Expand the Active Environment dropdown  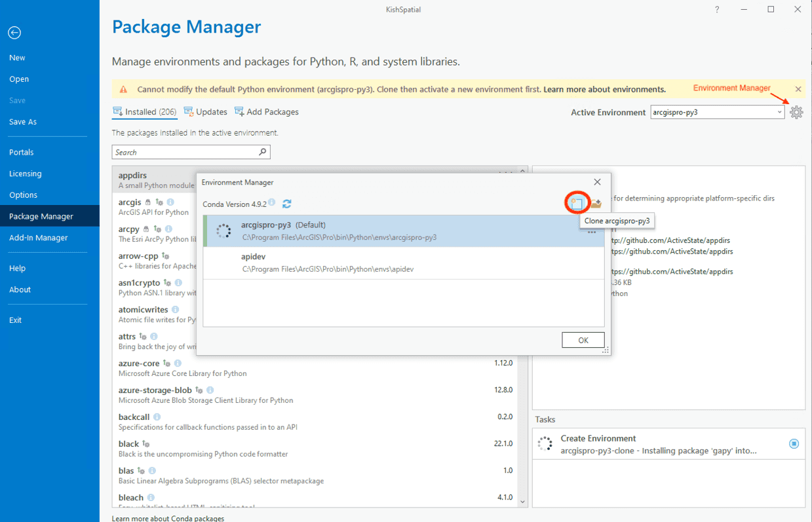pos(779,112)
